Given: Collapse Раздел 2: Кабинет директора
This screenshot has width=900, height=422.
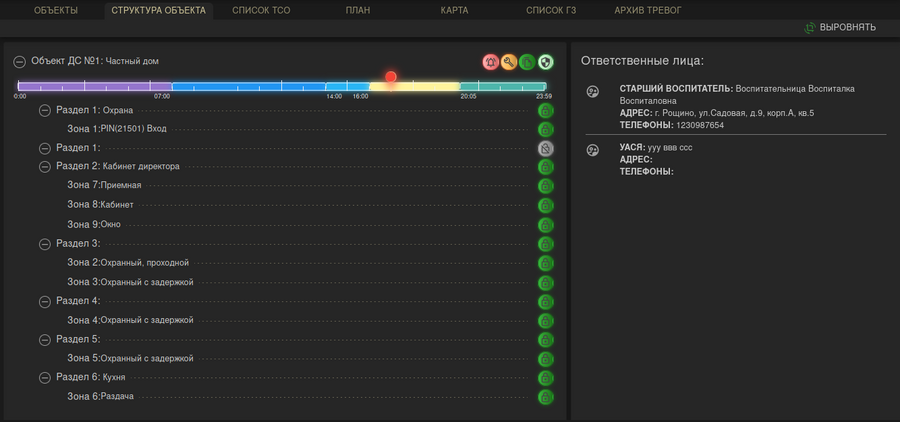Looking at the screenshot, I should click(x=45, y=167).
